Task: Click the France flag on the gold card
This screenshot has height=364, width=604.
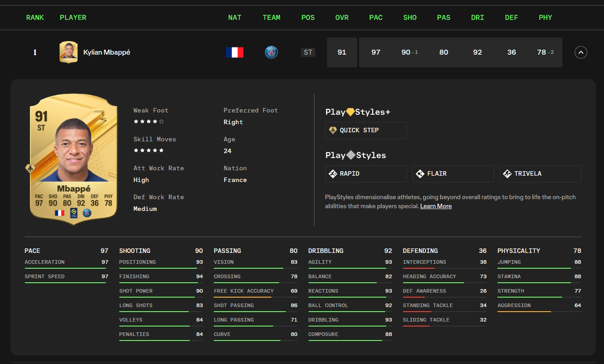Action: (x=59, y=213)
